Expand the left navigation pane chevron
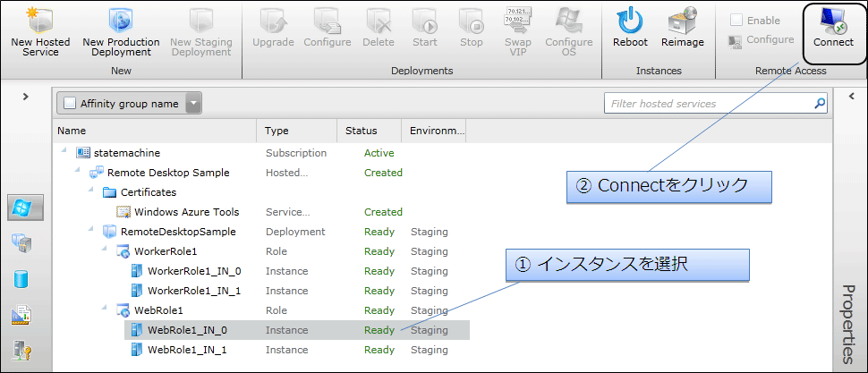The width and height of the screenshot is (868, 373). 25,97
